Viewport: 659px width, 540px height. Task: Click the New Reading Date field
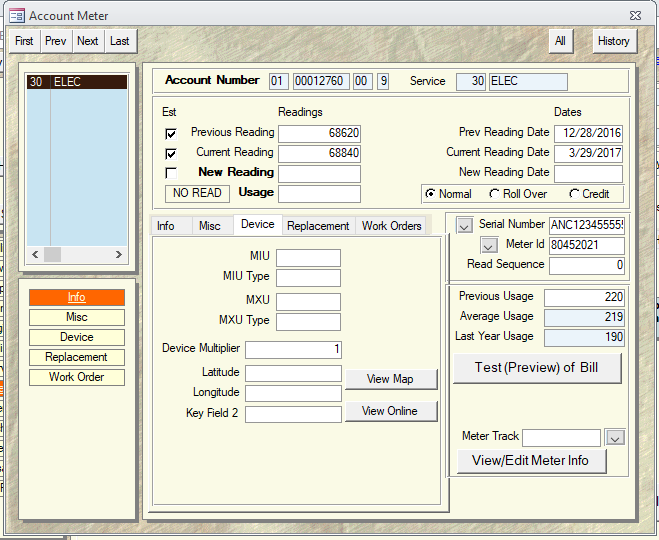click(588, 173)
